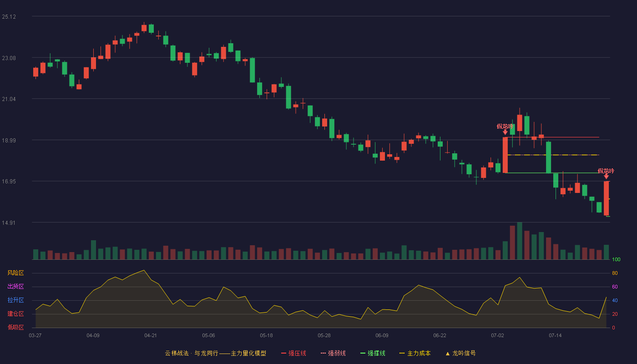
Task: Click the 18.99 price axis label
Action: (x=9, y=141)
